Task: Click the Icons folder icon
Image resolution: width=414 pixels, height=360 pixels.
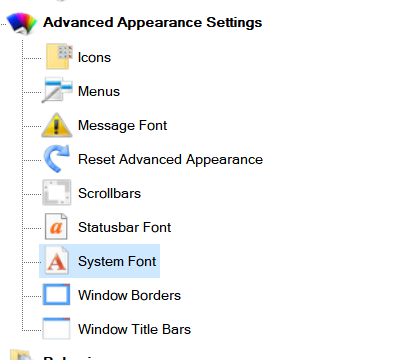Action: point(59,56)
